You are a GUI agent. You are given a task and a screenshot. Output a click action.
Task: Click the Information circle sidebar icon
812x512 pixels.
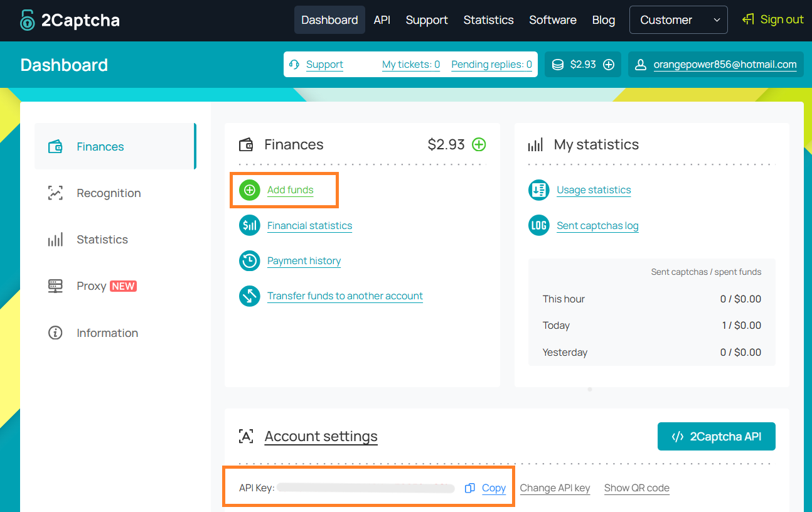[55, 333]
